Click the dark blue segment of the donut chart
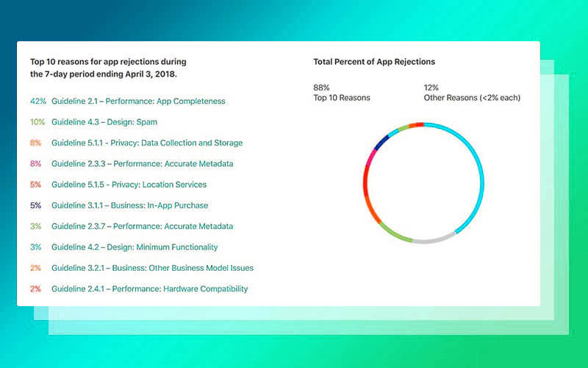 (381, 143)
